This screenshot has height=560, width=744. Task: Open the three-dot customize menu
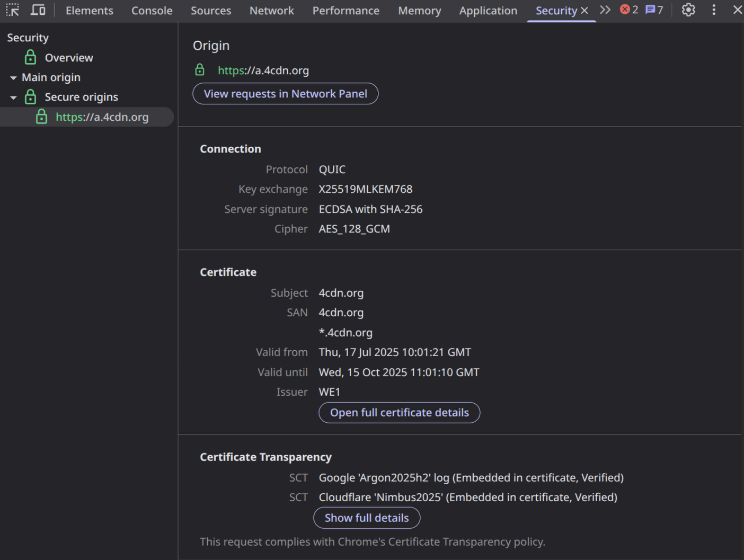(714, 10)
